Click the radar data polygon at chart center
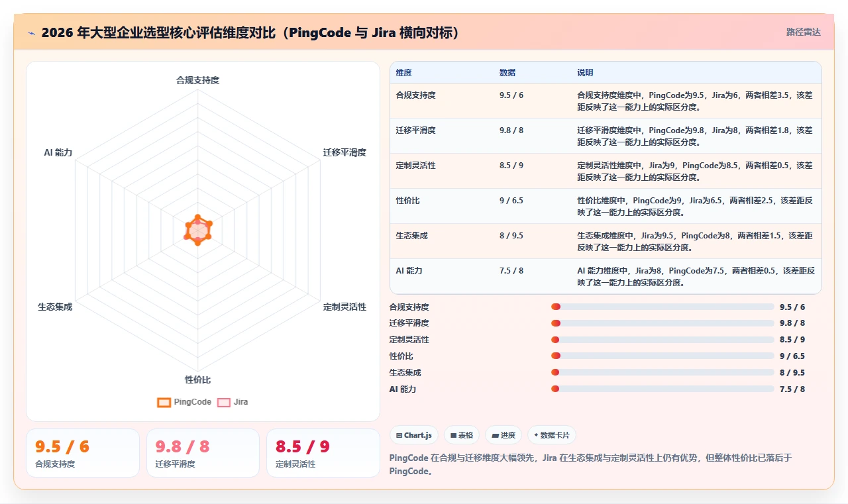The image size is (848, 504). point(197,230)
